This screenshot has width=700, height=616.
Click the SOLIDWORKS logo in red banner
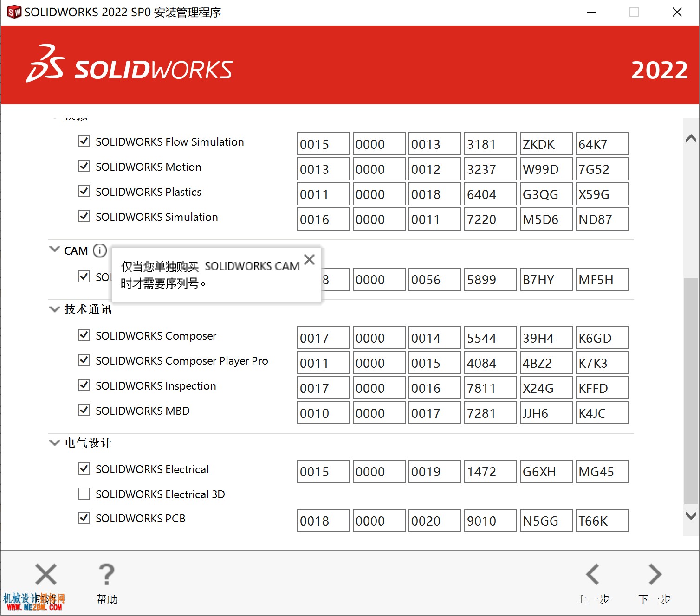[129, 65]
